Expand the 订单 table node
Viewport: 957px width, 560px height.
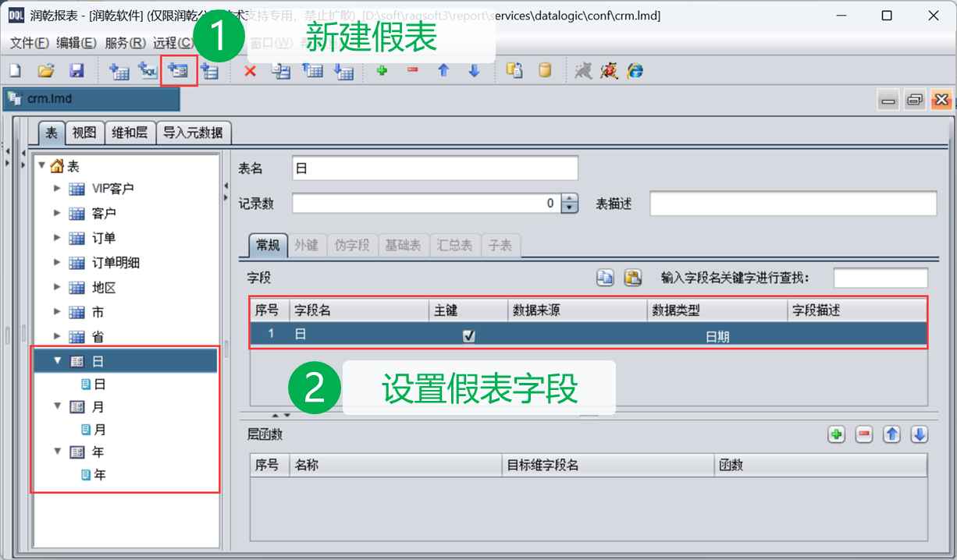point(57,238)
